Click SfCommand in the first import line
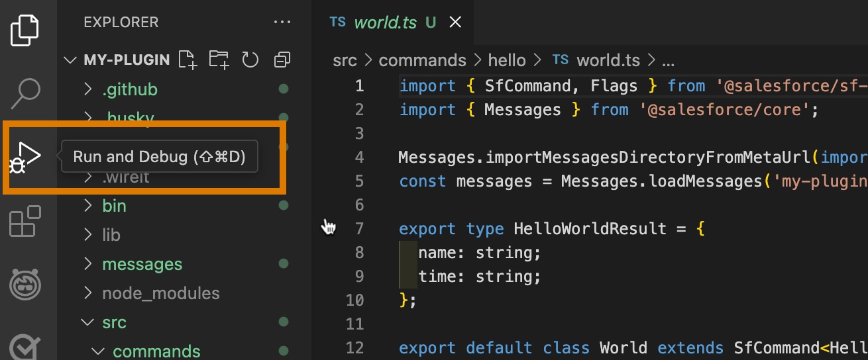The width and height of the screenshot is (868, 360). (x=527, y=86)
